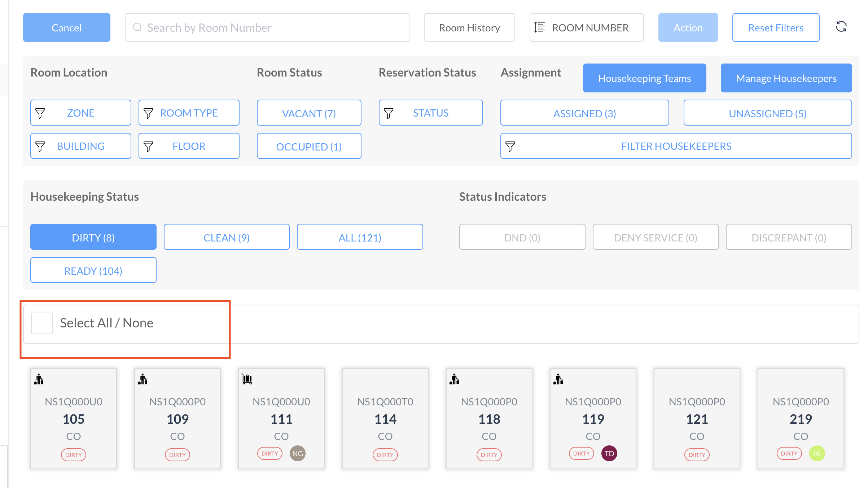Viewport: 868px width, 488px height.
Task: Click the guest-with-luggage icon on room 105
Action: pyautogui.click(x=39, y=379)
